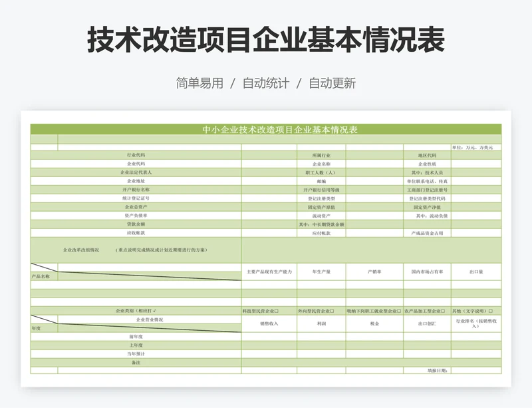Screen dimensions: 532x408
Task: Click the 邮编 label
Action: coord(321,182)
